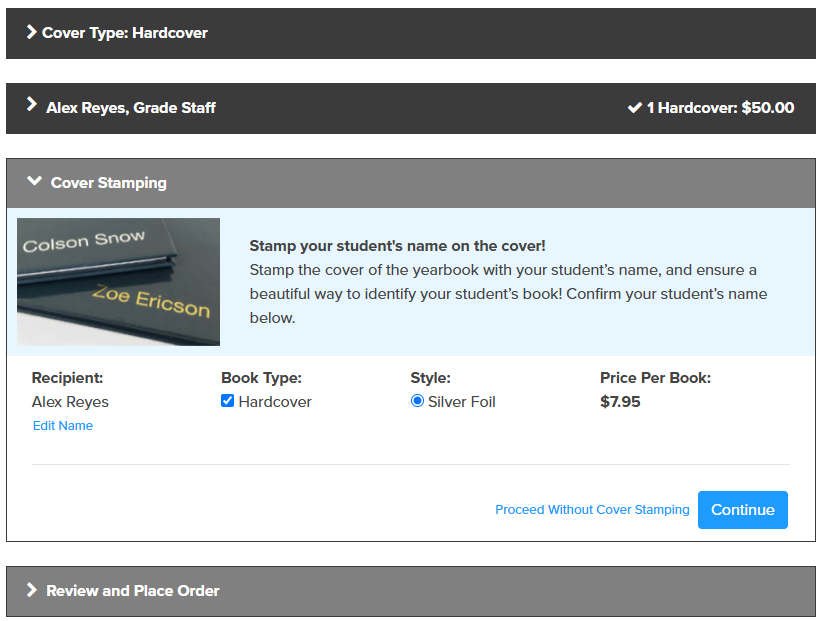Screen dimensions: 822x621
Task: Select the Silver Foil style radio button
Action: coord(417,401)
